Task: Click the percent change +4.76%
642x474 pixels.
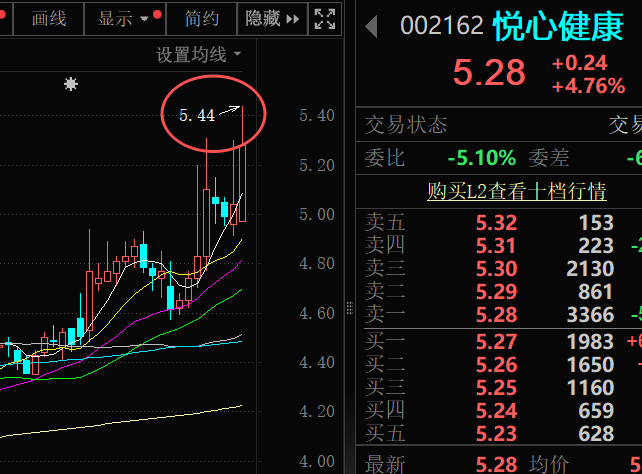Action: coord(588,86)
